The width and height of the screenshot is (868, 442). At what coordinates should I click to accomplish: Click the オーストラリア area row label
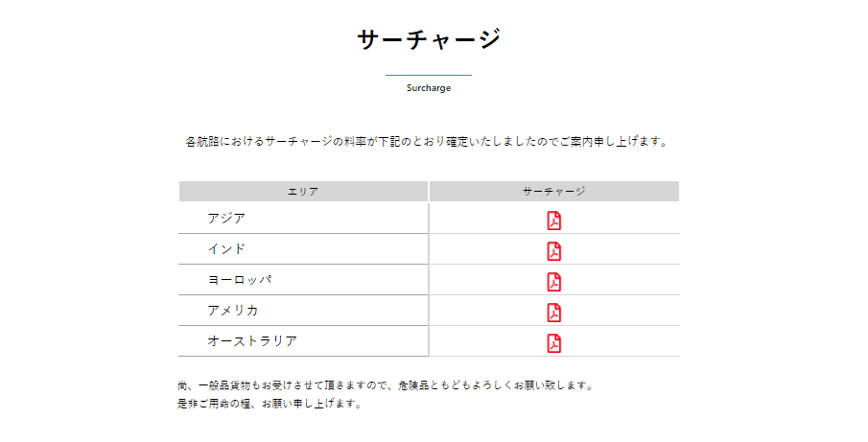pos(252,341)
